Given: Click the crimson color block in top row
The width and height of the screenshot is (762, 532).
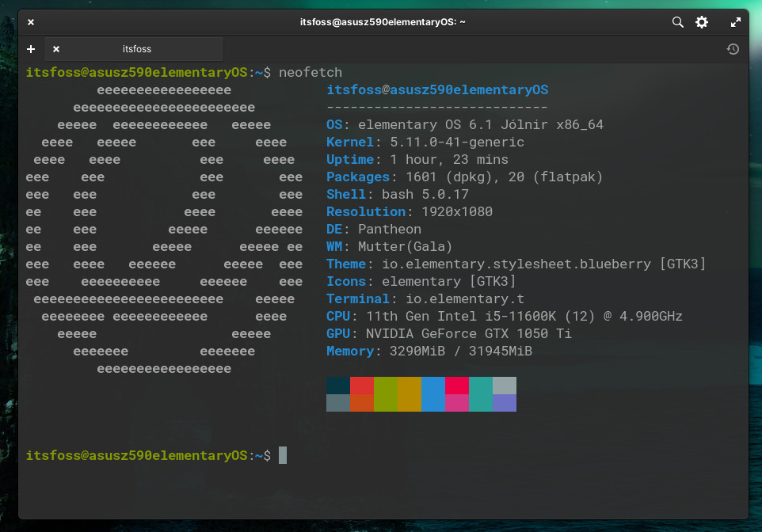Looking at the screenshot, I should (x=457, y=386).
